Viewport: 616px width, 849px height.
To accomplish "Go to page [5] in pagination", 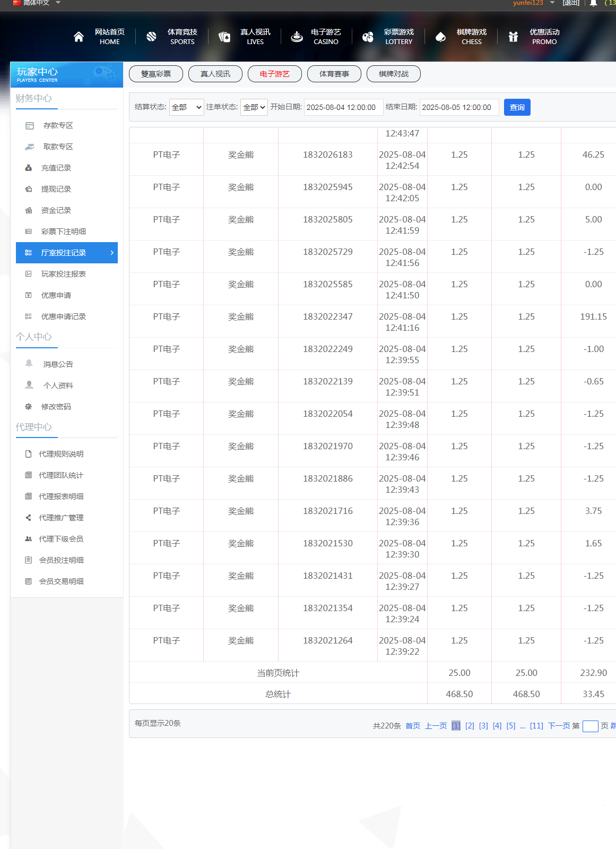I will pos(510,726).
